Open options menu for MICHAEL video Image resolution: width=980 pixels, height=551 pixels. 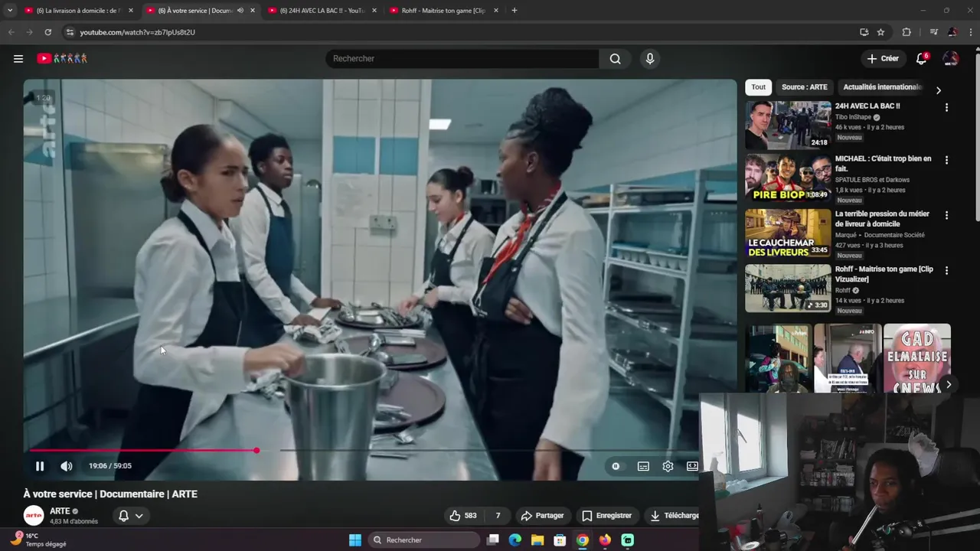click(x=946, y=160)
